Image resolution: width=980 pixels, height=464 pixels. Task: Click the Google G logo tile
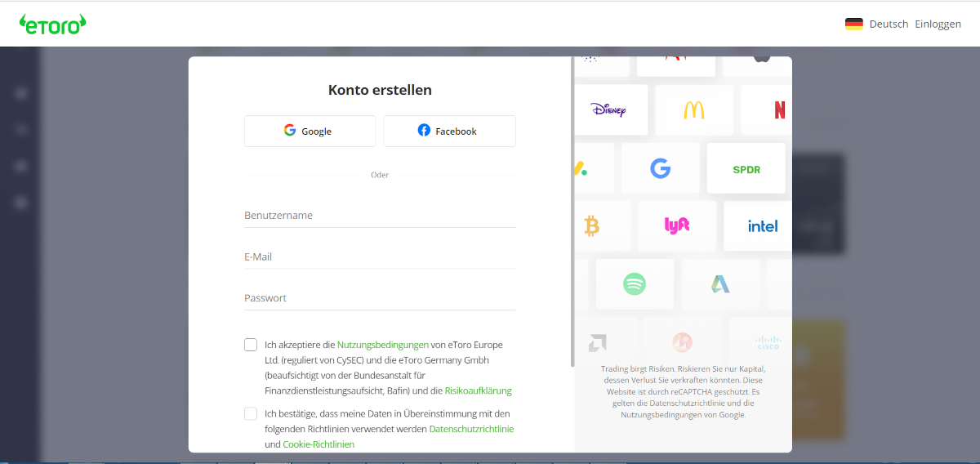[660, 168]
